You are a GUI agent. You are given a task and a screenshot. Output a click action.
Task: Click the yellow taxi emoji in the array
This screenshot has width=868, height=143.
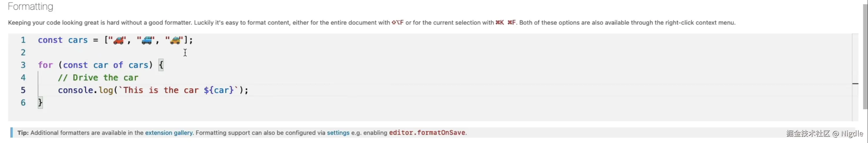click(x=175, y=41)
